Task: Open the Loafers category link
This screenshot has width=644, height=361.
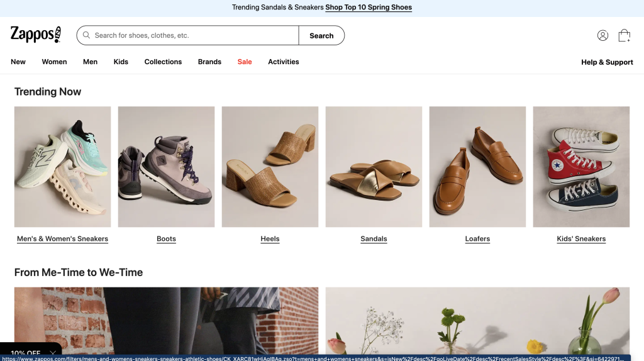Action: click(477, 238)
